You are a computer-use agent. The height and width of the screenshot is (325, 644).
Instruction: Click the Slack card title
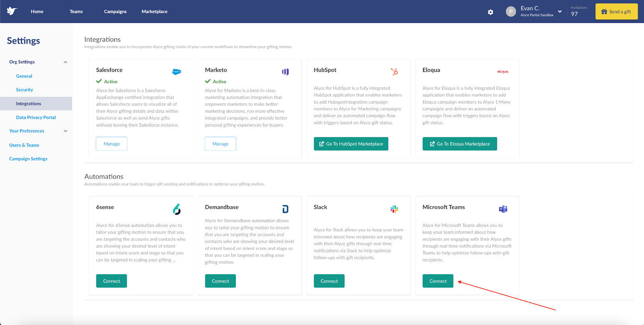click(320, 207)
